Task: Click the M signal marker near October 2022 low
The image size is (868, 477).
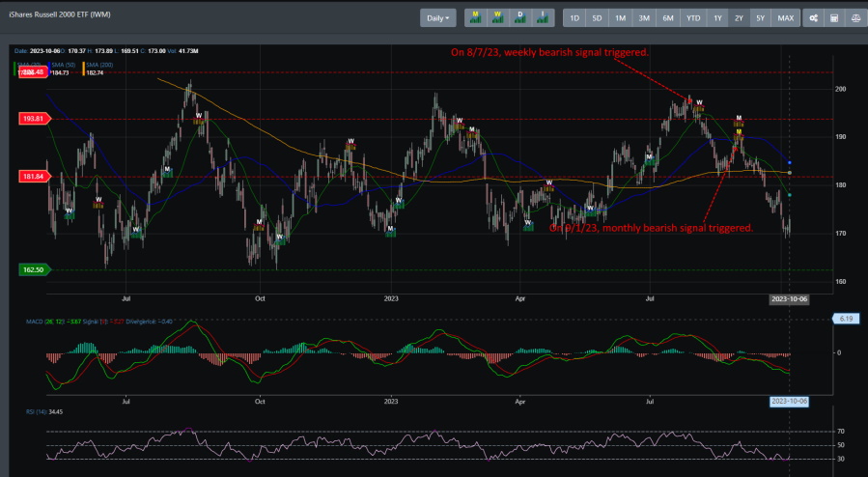Action: click(x=259, y=225)
